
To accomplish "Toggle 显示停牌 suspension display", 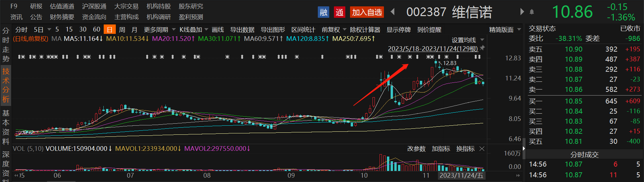I will click(399, 29).
